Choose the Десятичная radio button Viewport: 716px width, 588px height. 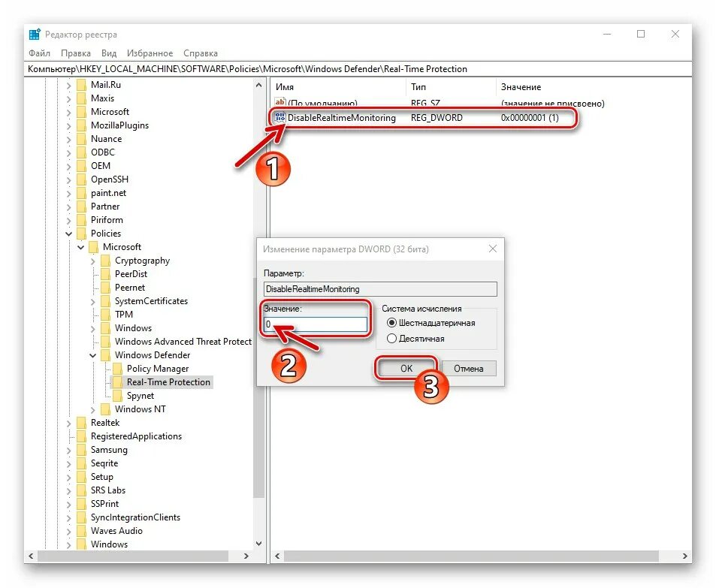(x=391, y=339)
